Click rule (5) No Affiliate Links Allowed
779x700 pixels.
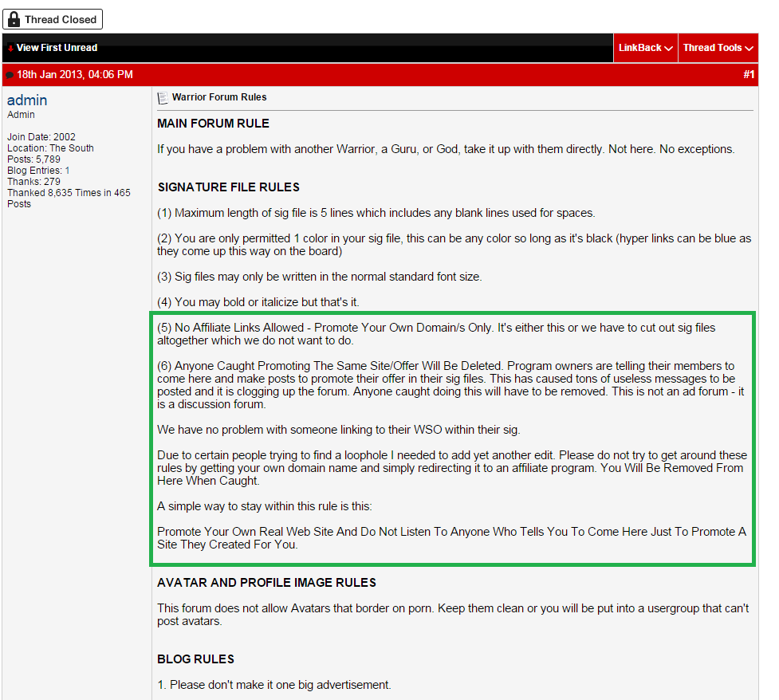pos(436,334)
